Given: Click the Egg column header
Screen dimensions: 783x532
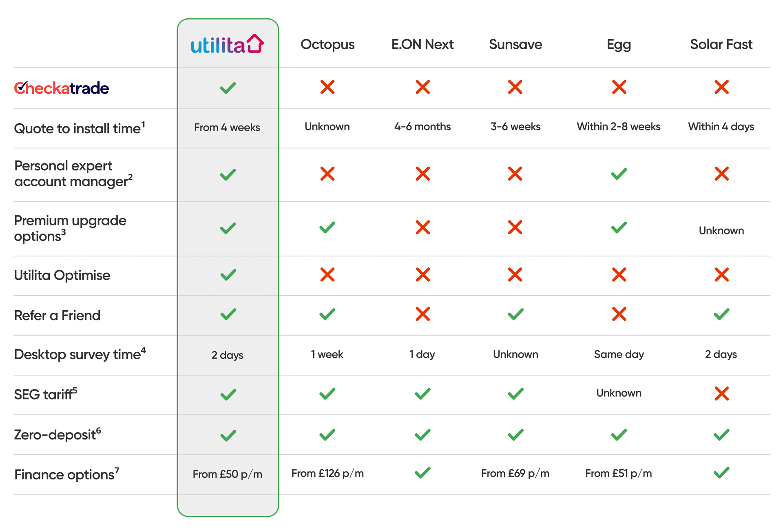Looking at the screenshot, I should click(619, 44).
